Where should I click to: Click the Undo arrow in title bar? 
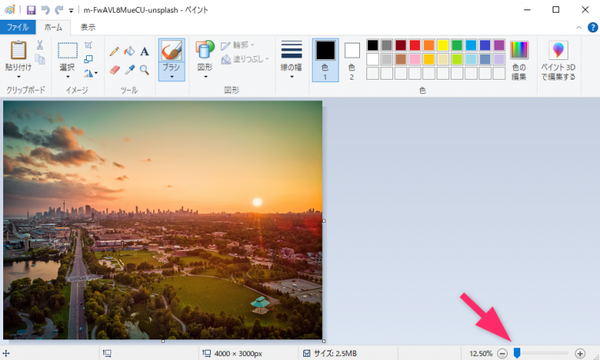click(x=46, y=10)
